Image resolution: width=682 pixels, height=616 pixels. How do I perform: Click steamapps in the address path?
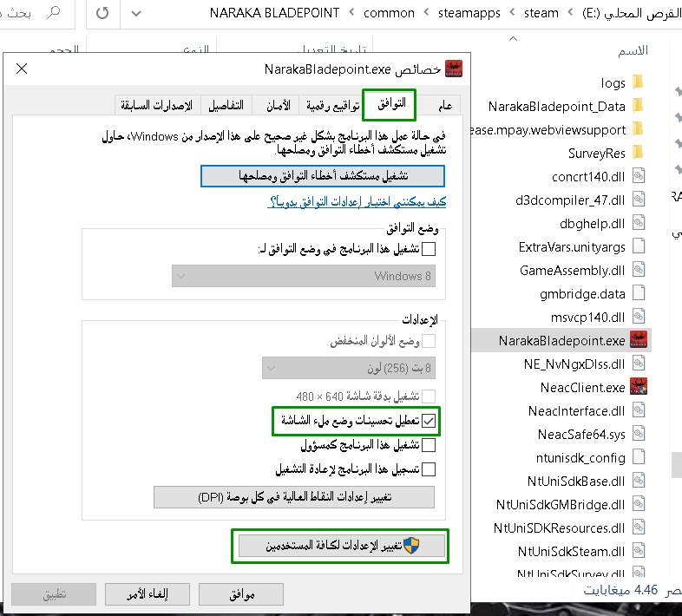pyautogui.click(x=469, y=13)
